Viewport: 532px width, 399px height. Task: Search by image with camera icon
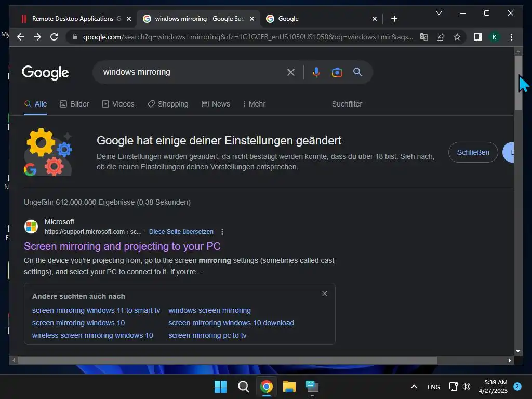pyautogui.click(x=337, y=72)
